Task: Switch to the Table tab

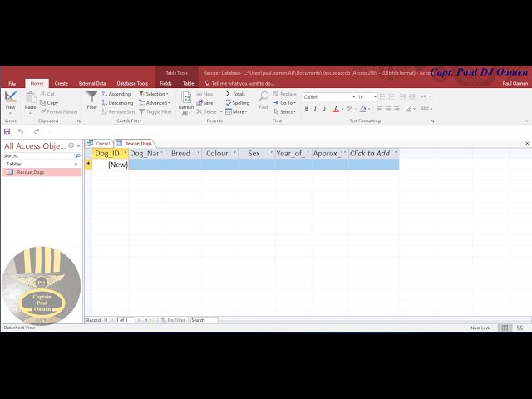Action: pos(189,83)
